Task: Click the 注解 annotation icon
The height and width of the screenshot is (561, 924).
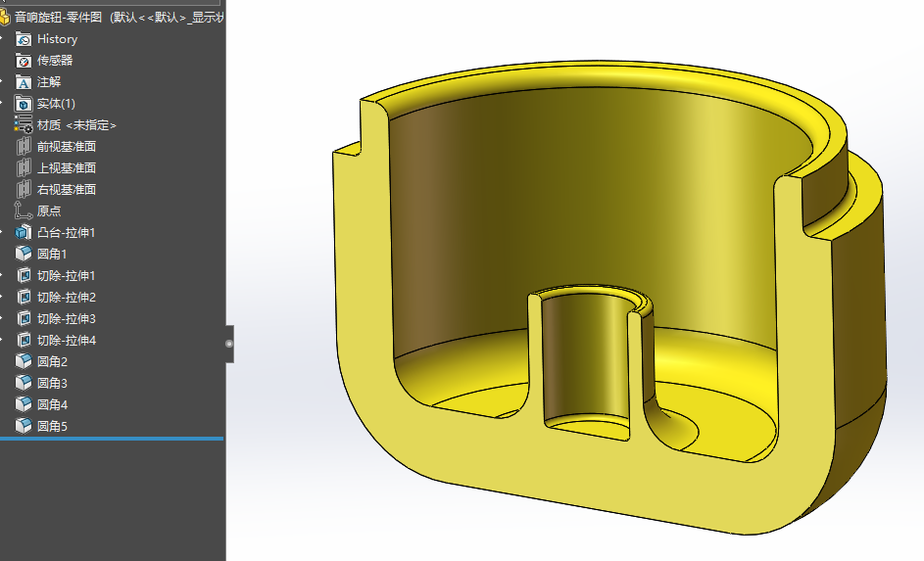Action: click(23, 82)
